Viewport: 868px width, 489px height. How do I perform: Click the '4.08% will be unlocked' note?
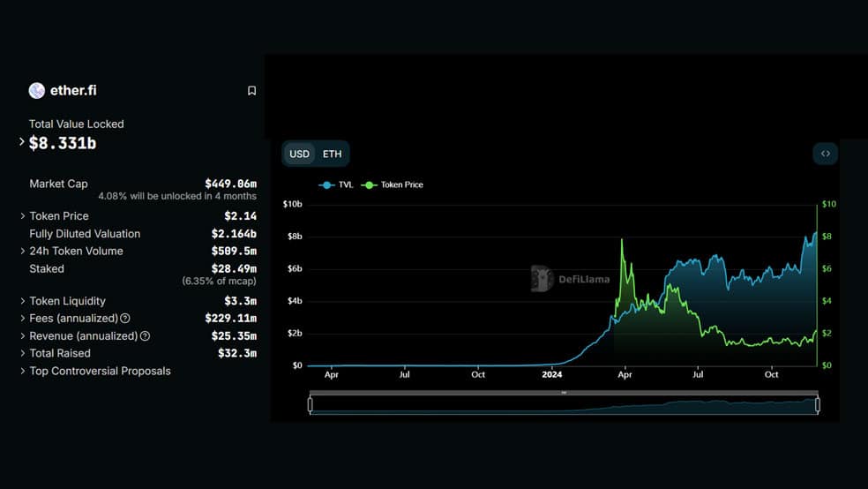pyautogui.click(x=177, y=196)
